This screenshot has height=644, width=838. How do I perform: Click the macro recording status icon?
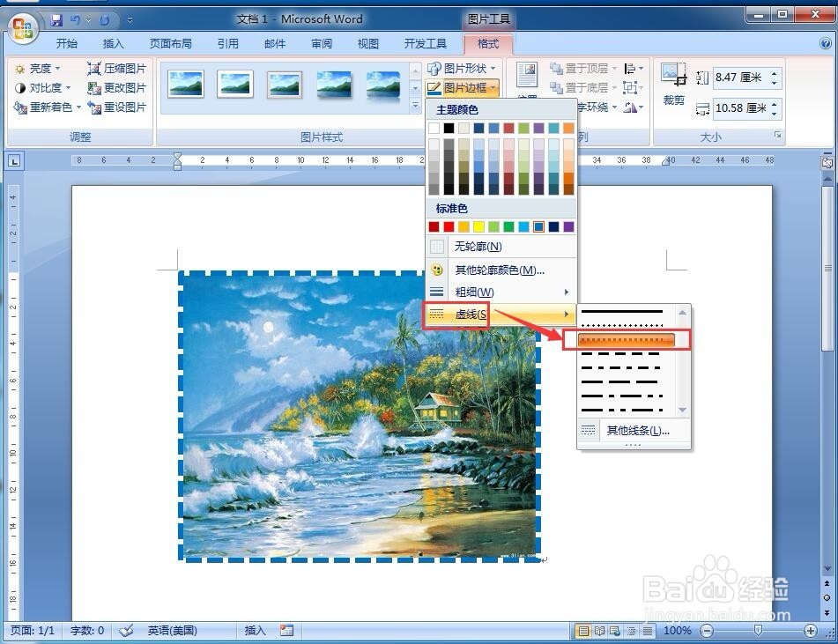point(287,631)
